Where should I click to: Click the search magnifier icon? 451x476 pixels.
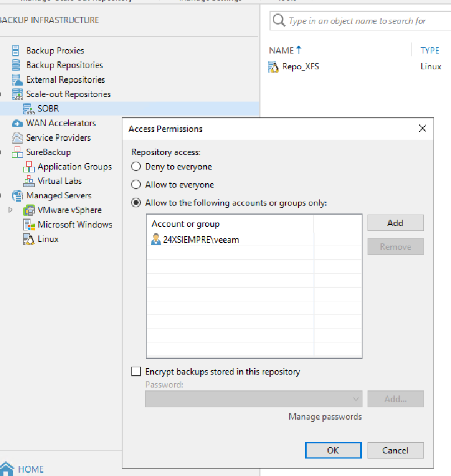(x=278, y=21)
